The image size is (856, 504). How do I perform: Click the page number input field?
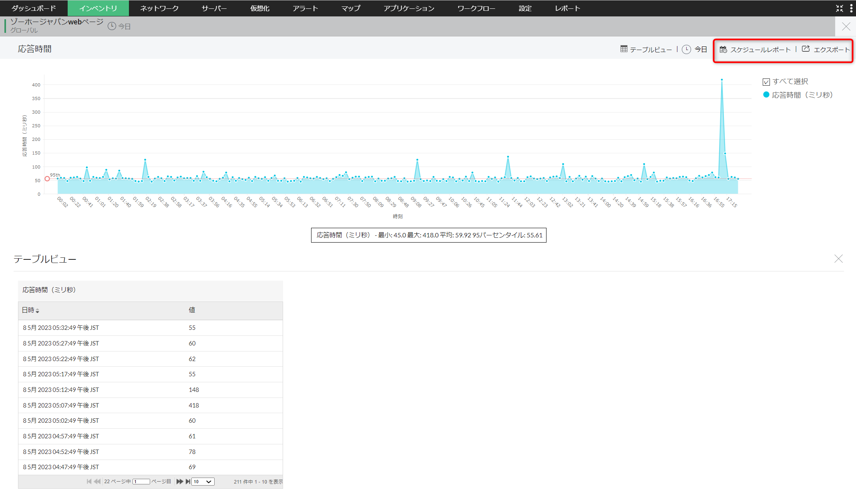[141, 482]
